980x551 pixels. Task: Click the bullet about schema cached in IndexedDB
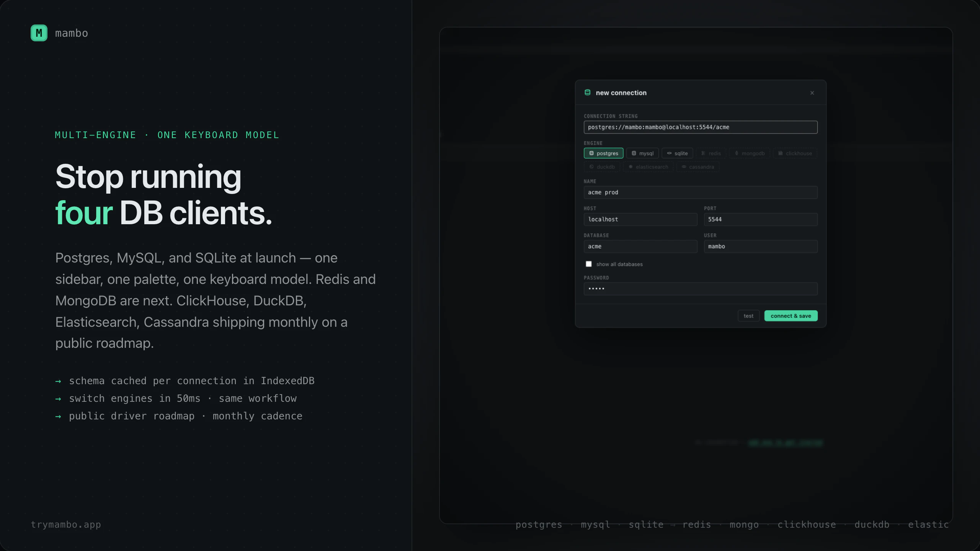185,381
